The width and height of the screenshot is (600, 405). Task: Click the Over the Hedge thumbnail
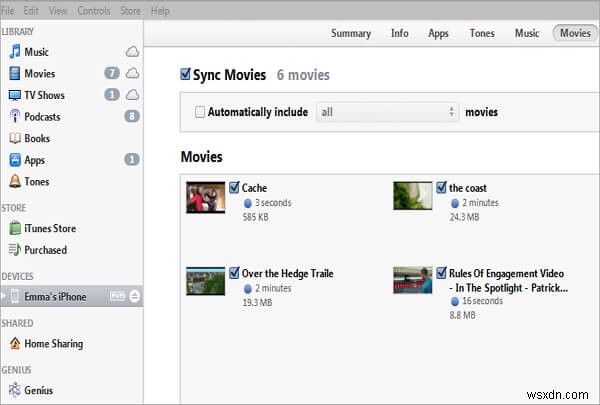click(206, 281)
